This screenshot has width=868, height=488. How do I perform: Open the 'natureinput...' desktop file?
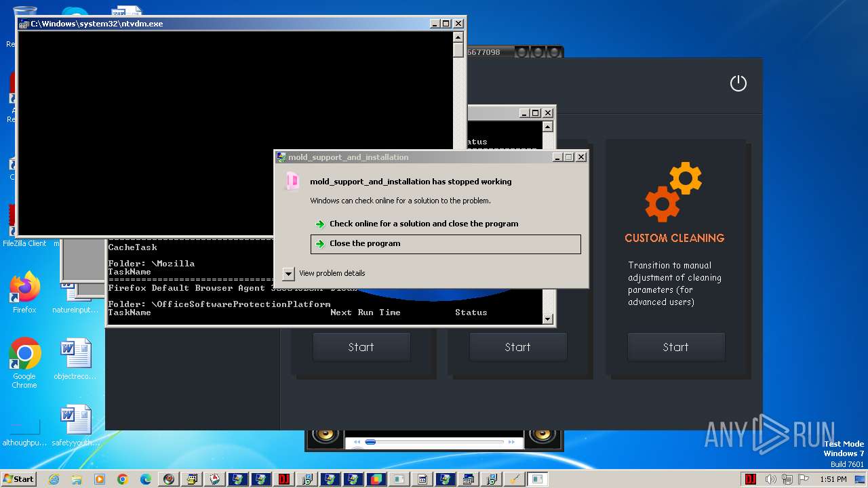pyautogui.click(x=75, y=298)
